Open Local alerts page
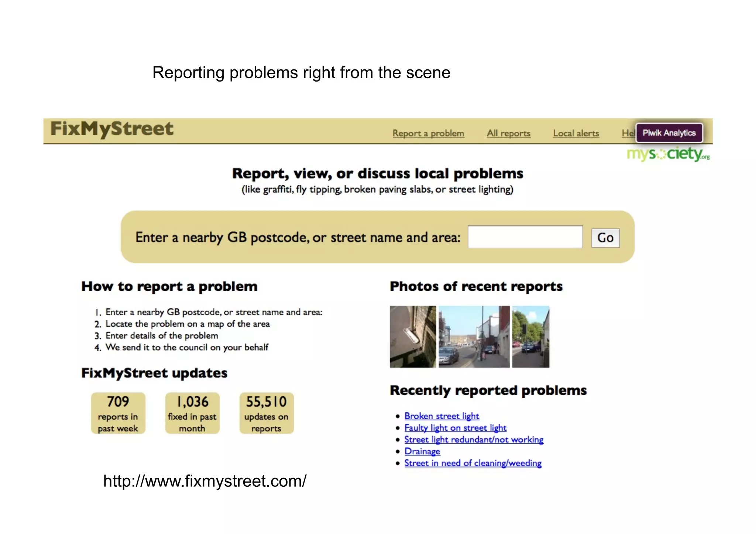This screenshot has width=756, height=534. pos(576,133)
